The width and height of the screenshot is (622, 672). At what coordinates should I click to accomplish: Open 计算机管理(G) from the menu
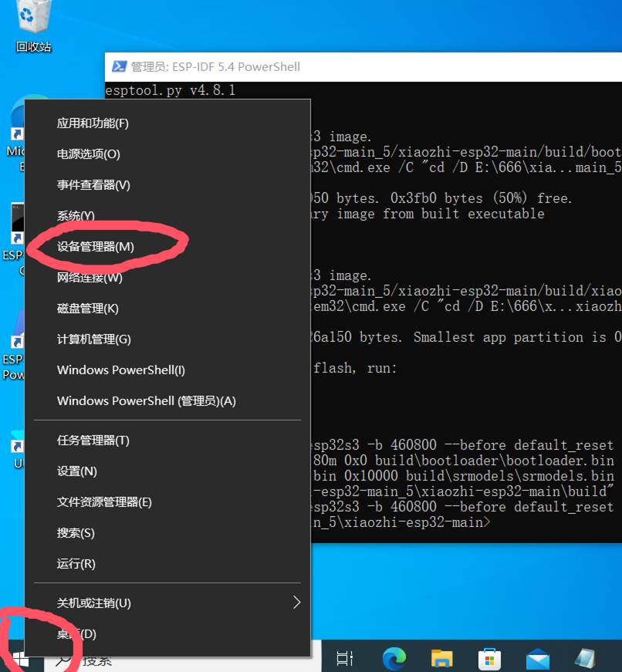[93, 339]
